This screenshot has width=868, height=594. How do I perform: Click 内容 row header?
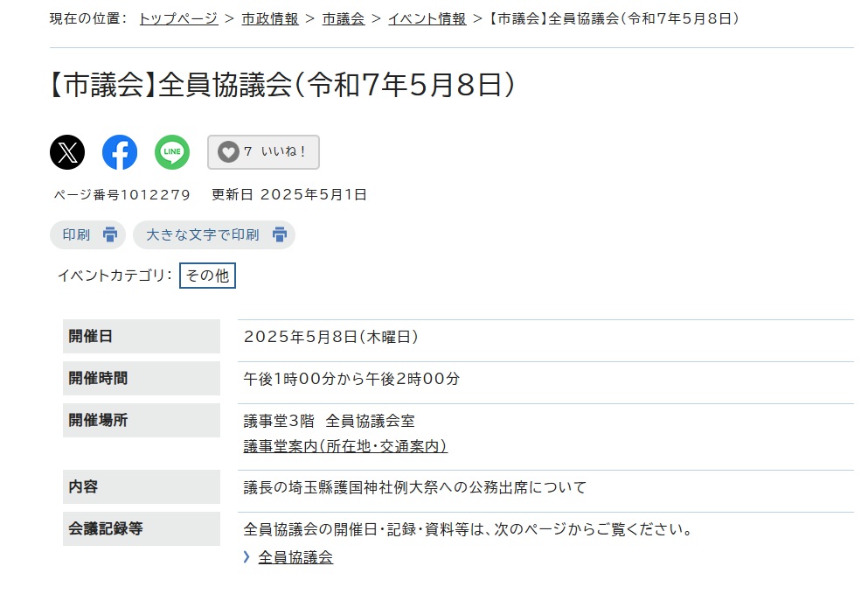pyautogui.click(x=141, y=487)
